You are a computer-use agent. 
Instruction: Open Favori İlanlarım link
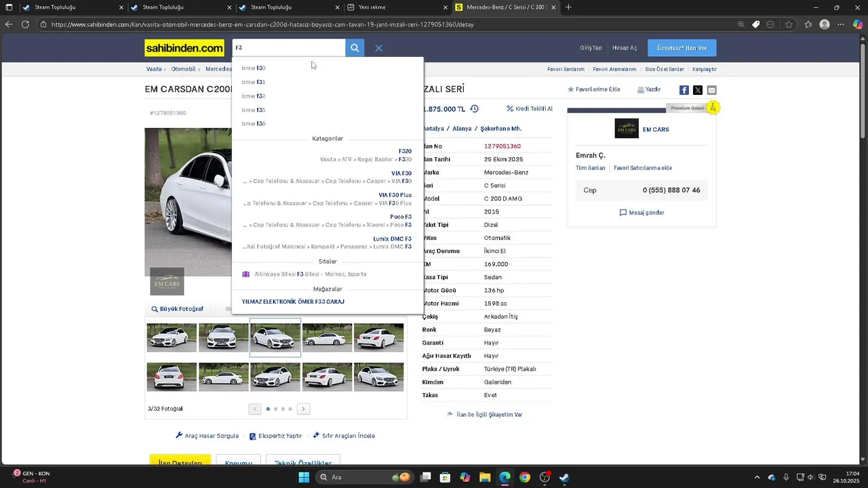click(566, 69)
